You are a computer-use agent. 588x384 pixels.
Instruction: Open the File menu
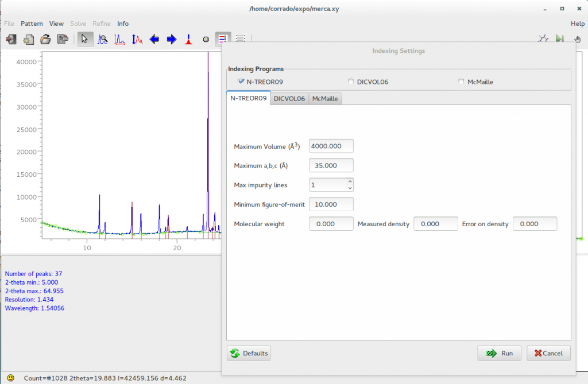[9, 24]
